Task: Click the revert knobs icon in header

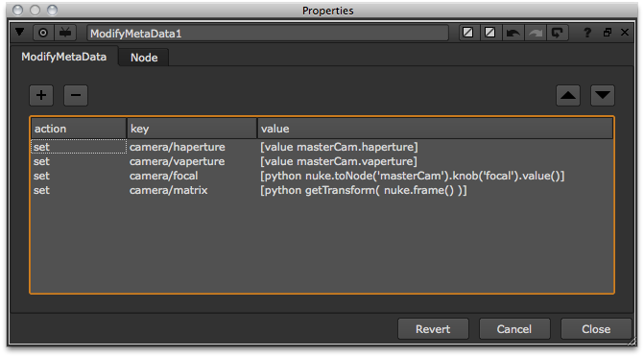Action: [558, 33]
